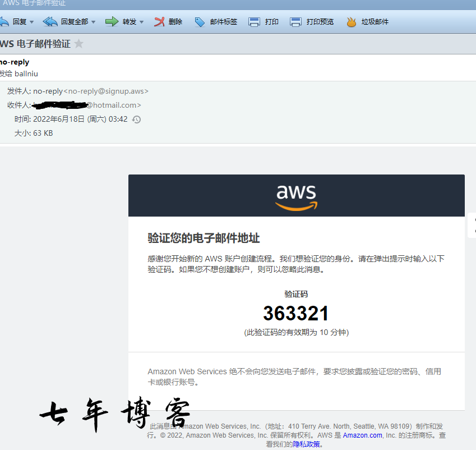
Task: Click the red Delete (删除) X icon
Action: pyautogui.click(x=159, y=21)
